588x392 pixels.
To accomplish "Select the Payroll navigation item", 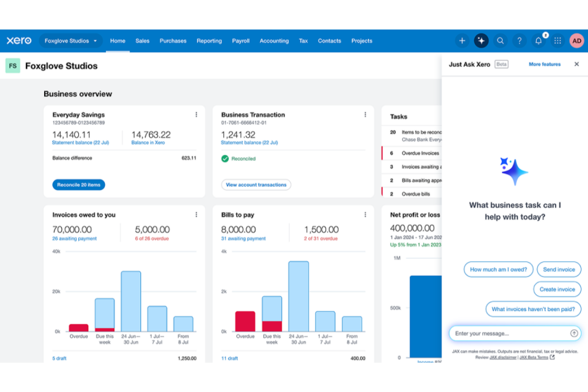I will tap(241, 41).
